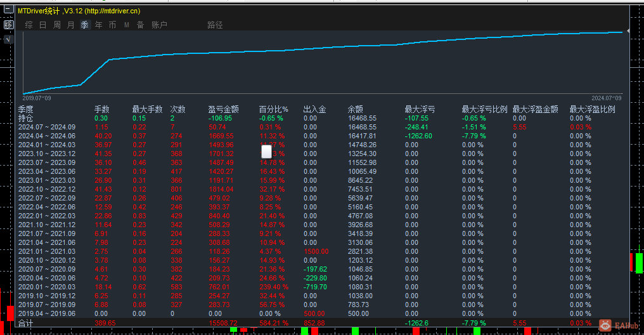Click the 最大浮盈金额 column header
Screen dimensions: 644x335
pos(535,109)
